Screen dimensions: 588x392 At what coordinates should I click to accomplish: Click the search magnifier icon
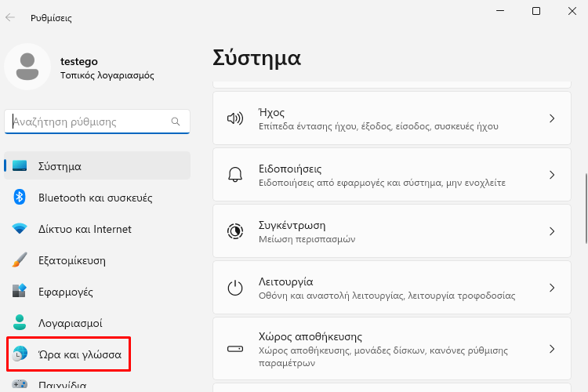coord(175,122)
